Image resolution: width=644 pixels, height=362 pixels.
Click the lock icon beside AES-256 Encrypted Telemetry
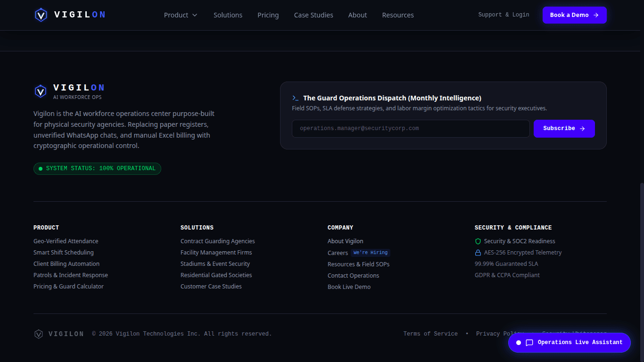478,253
